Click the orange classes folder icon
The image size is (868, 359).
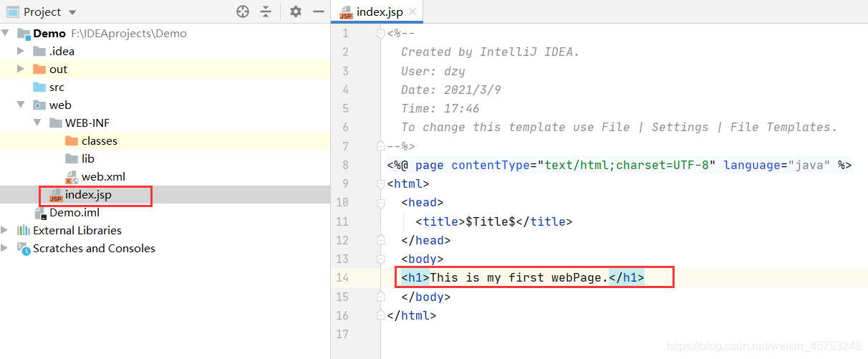pos(72,141)
